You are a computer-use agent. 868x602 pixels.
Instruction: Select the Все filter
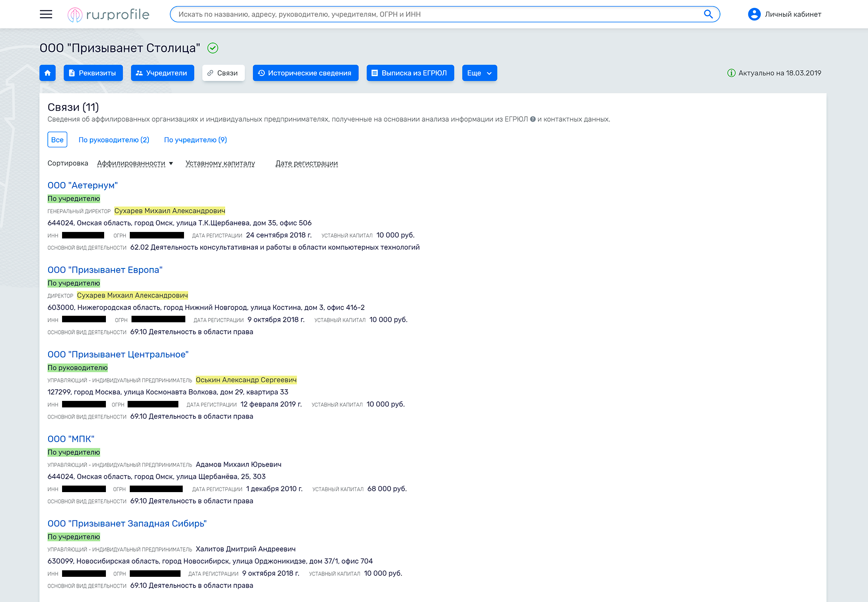click(x=57, y=139)
